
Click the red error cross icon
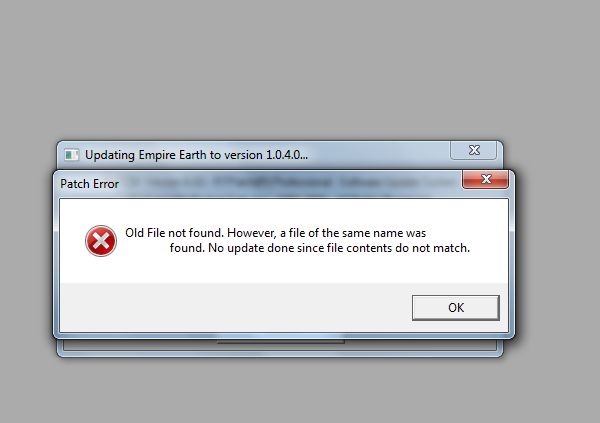pos(101,241)
